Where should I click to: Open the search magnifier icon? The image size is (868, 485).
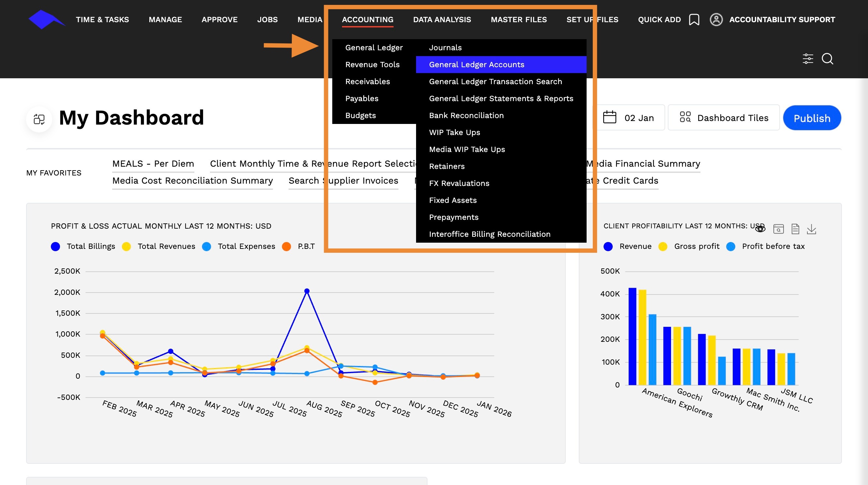point(828,59)
